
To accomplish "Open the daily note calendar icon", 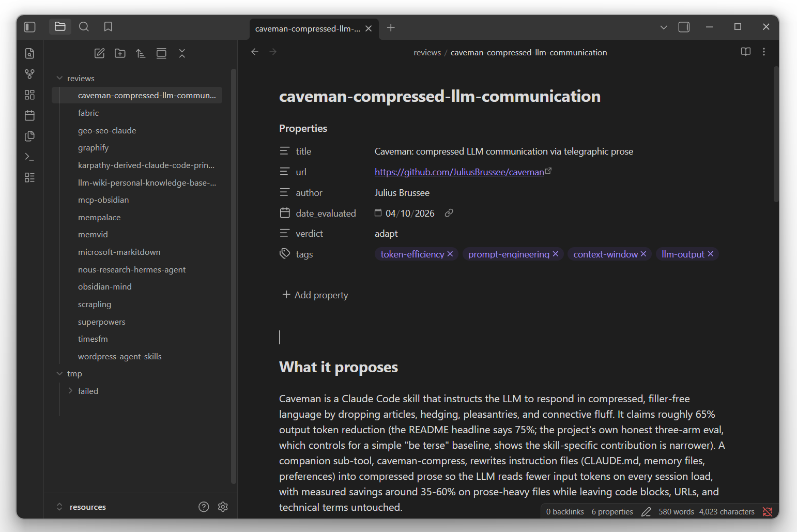I will point(30,115).
